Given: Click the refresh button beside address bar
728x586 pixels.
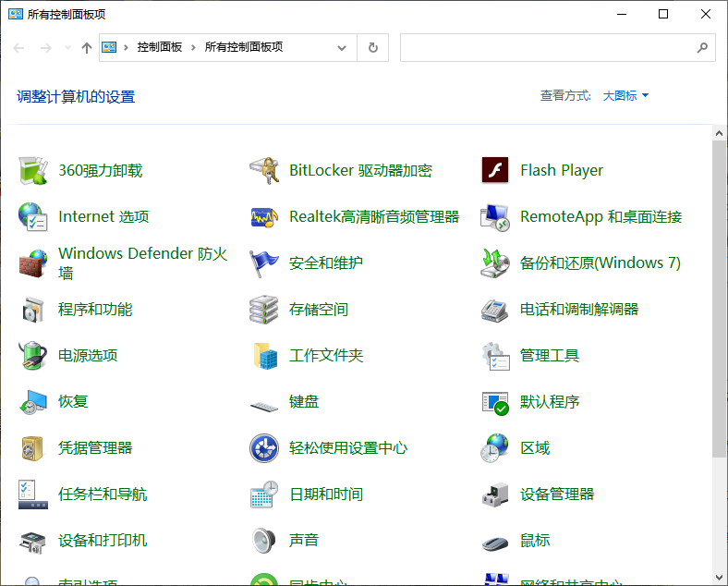Looking at the screenshot, I should (x=373, y=47).
